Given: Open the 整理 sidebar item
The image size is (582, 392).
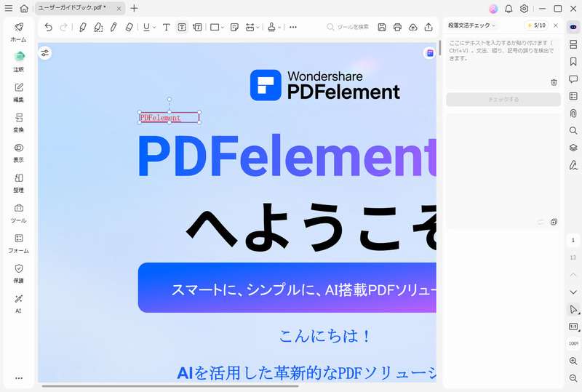Looking at the screenshot, I should pyautogui.click(x=19, y=183).
